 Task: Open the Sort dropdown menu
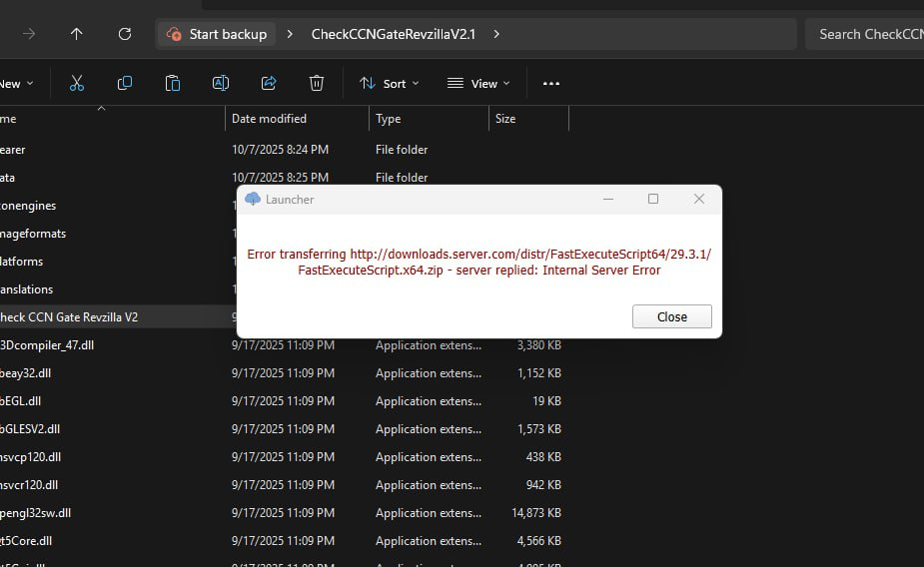point(389,84)
